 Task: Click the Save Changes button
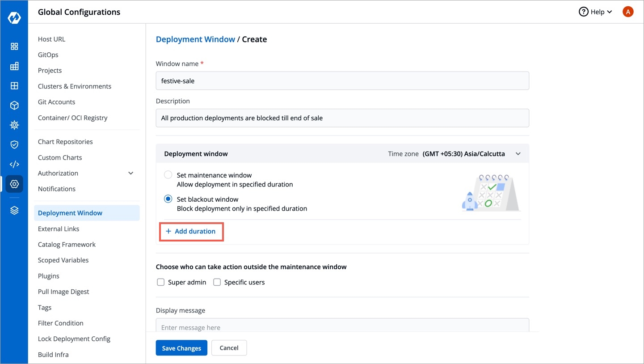pyautogui.click(x=181, y=348)
